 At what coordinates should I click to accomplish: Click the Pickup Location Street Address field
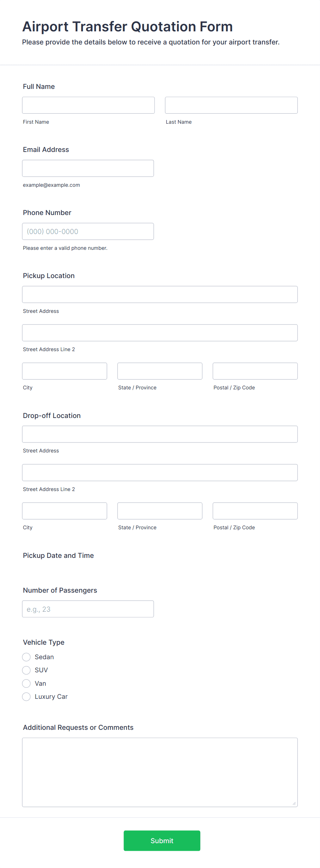click(x=160, y=294)
